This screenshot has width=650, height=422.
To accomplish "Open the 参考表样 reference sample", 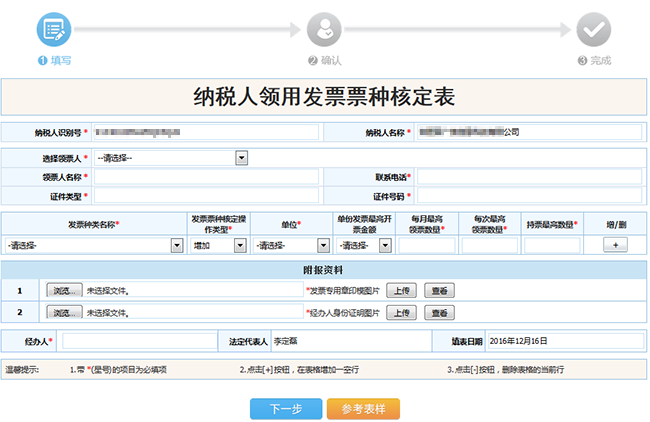I will 363,408.
